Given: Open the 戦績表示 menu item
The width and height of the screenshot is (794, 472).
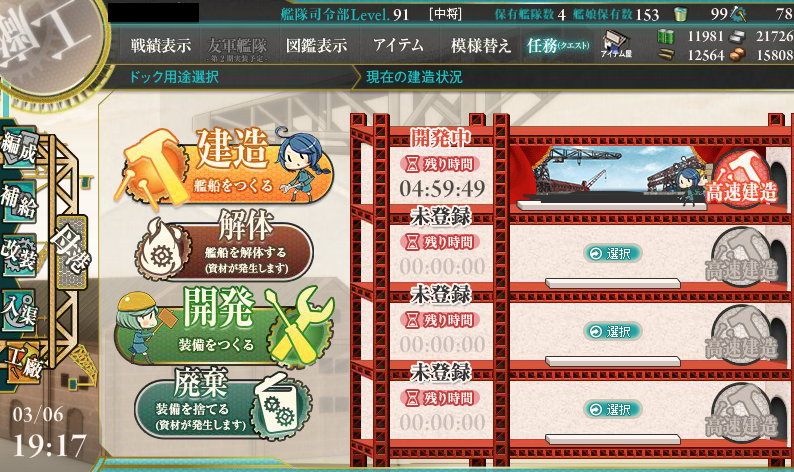Looking at the screenshot, I should pyautogui.click(x=161, y=46).
